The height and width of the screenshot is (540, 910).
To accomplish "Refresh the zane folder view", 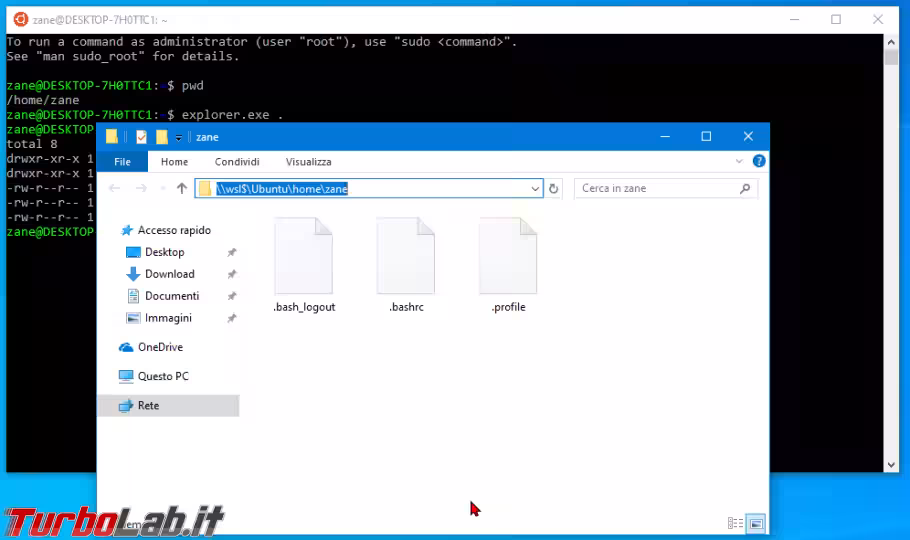I will (554, 189).
